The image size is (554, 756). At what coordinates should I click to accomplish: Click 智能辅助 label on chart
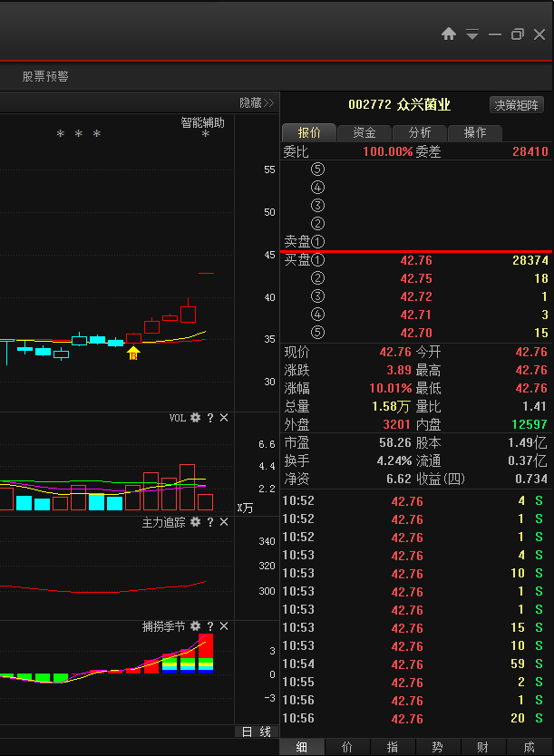(x=202, y=122)
